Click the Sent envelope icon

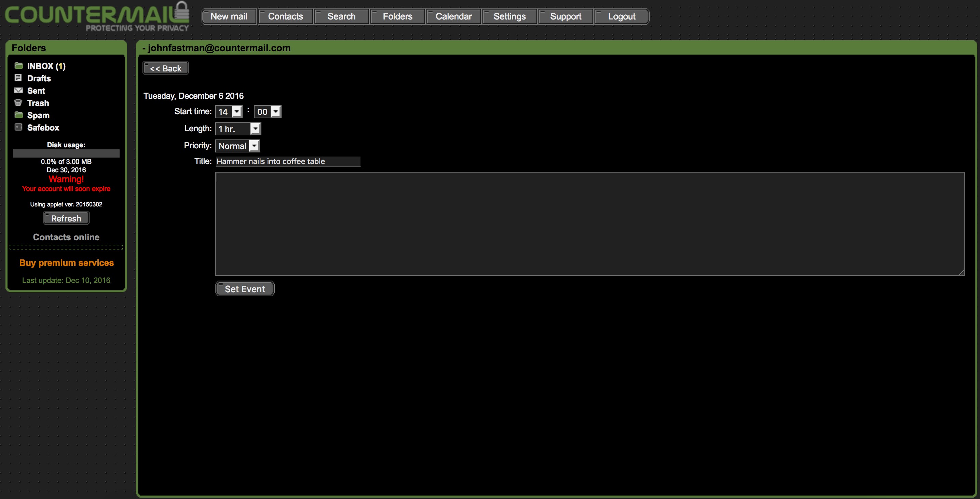pyautogui.click(x=18, y=91)
